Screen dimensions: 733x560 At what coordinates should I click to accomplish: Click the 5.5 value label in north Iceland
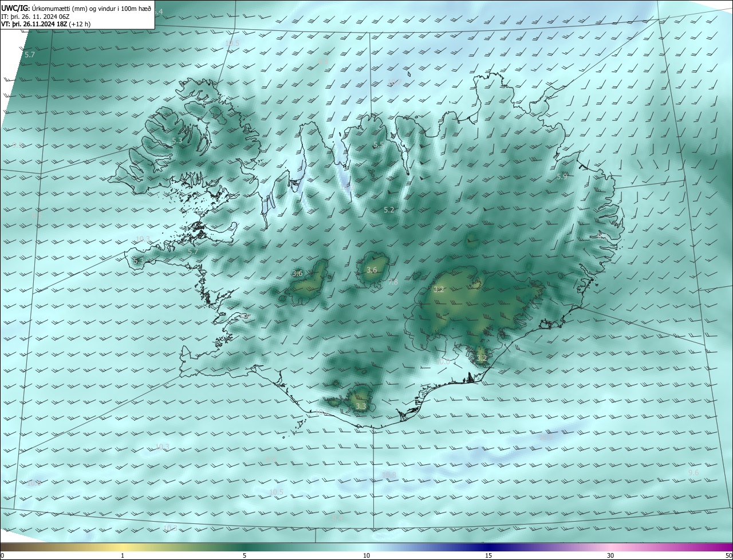[378, 145]
